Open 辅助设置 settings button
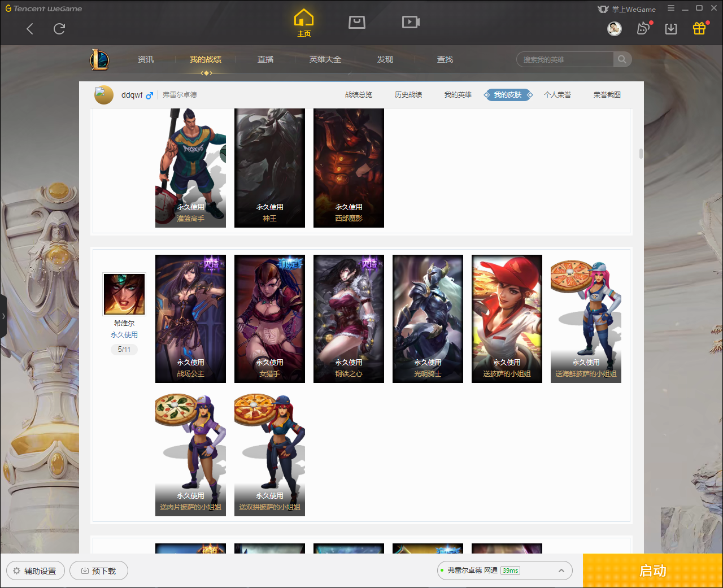The height and width of the screenshot is (588, 723). tap(36, 570)
